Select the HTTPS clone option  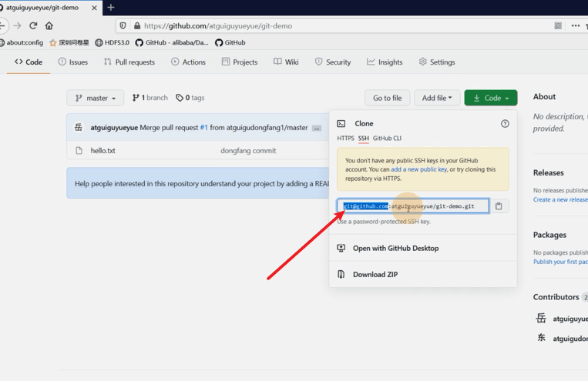click(x=345, y=139)
